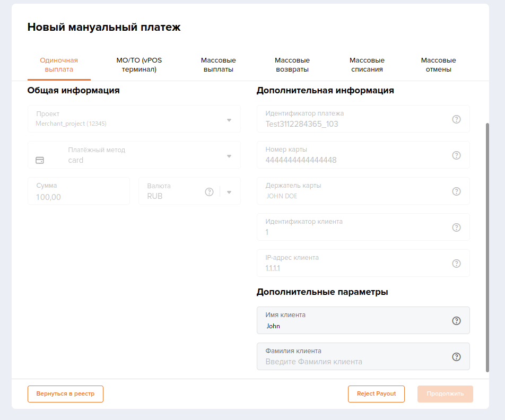
Task: Show help for Держатель карты field
Action: [x=456, y=191]
